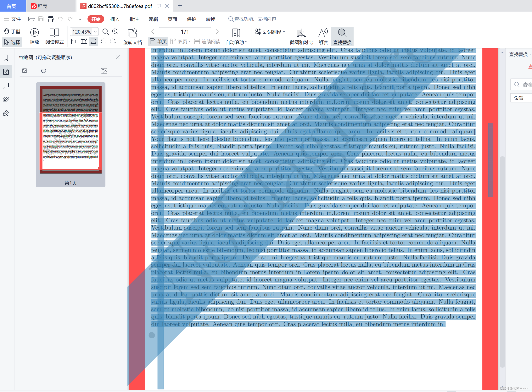Open the signature pen sidebar panel
532x392 pixels.
pyautogui.click(x=6, y=113)
